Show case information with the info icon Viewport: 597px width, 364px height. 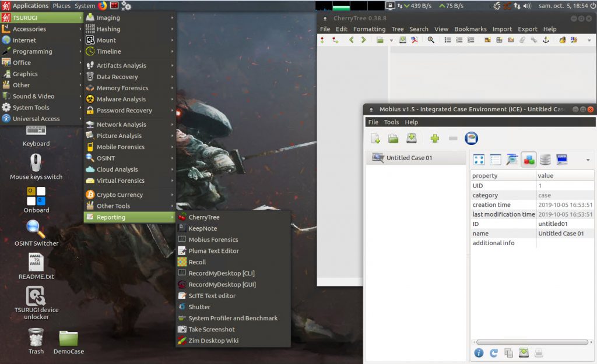point(478,353)
